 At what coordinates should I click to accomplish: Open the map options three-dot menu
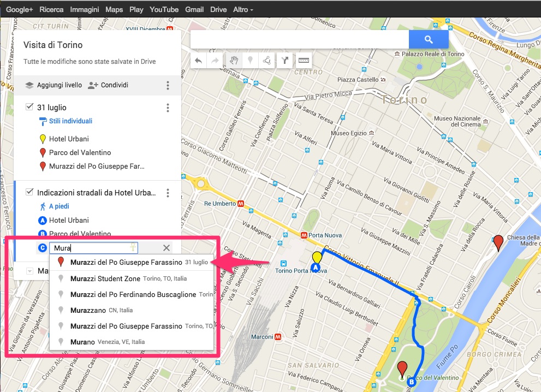[x=168, y=85]
